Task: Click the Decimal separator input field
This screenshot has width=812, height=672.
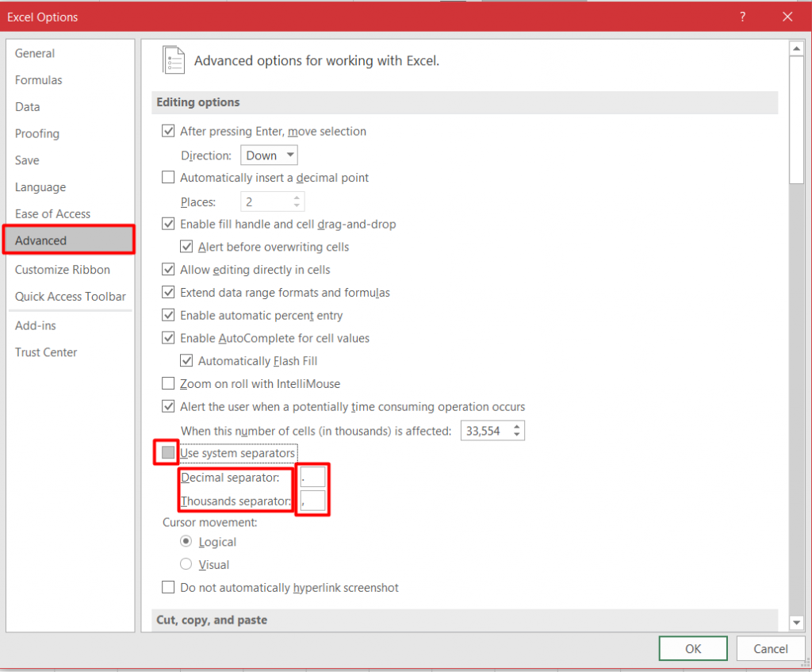Action: [312, 477]
